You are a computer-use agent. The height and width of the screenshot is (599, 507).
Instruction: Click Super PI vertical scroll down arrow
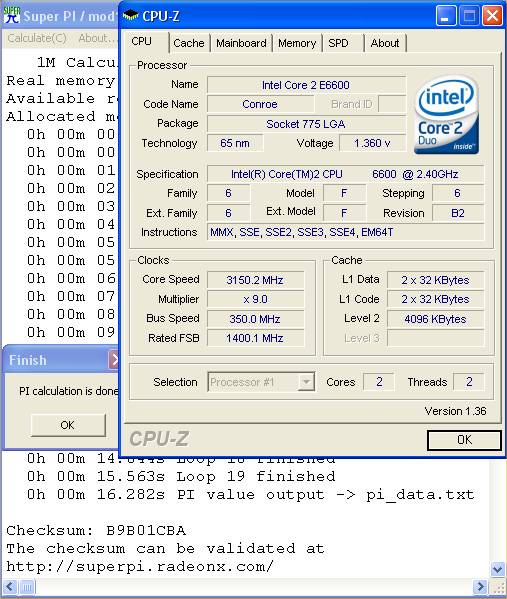click(x=497, y=569)
